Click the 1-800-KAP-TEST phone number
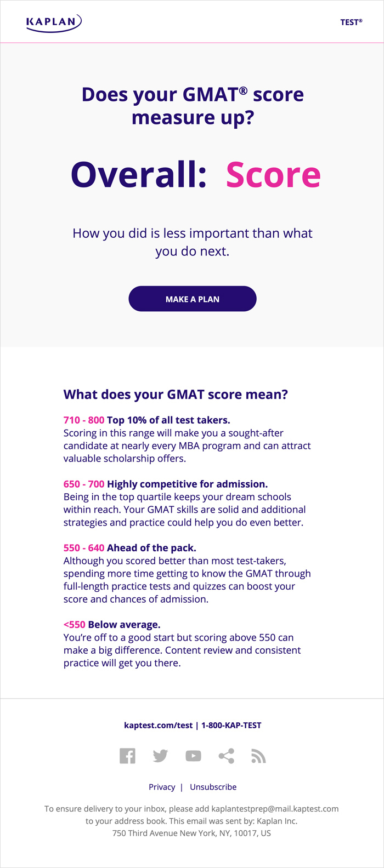Image resolution: width=384 pixels, height=868 pixels. pos(231,726)
